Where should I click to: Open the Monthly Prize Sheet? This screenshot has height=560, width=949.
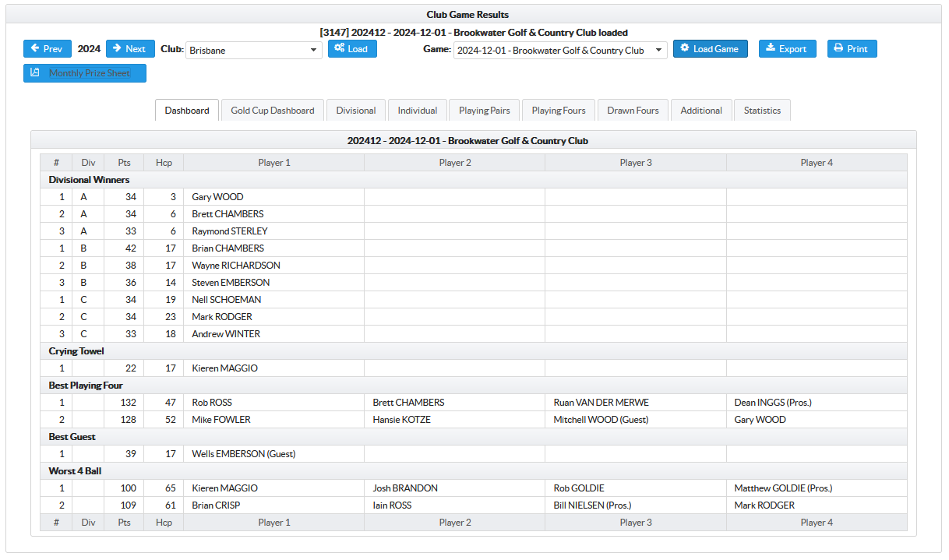tap(85, 73)
